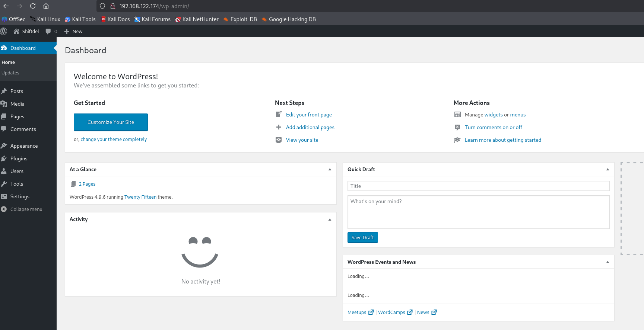This screenshot has width=644, height=330.
Task: Open the Shiftdel site home icon
Action: (x=16, y=31)
